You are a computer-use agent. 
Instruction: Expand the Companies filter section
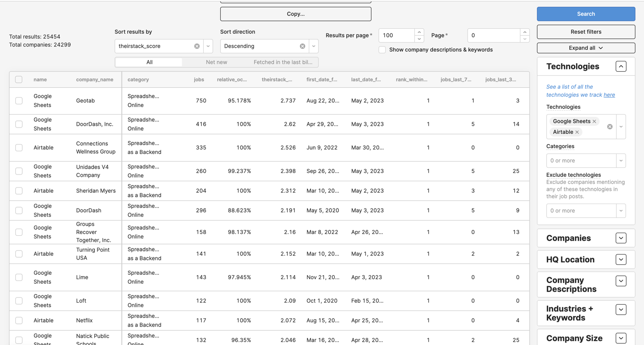[621, 238]
